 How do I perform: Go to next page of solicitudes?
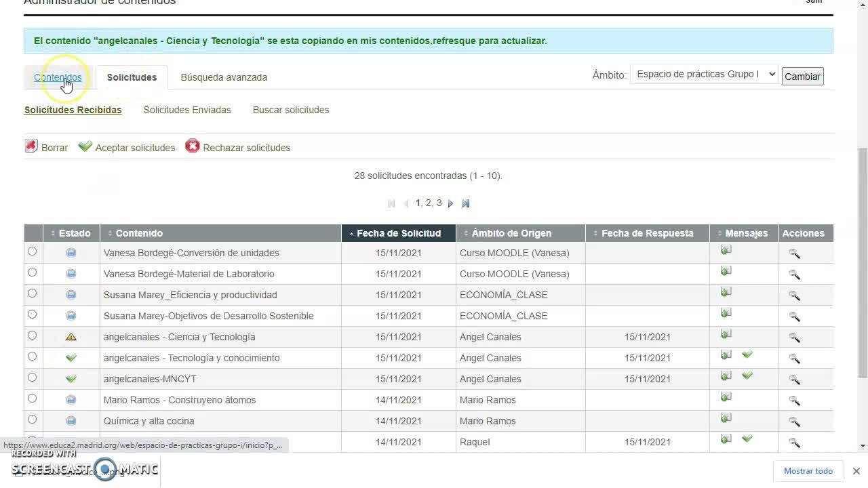[x=450, y=203]
